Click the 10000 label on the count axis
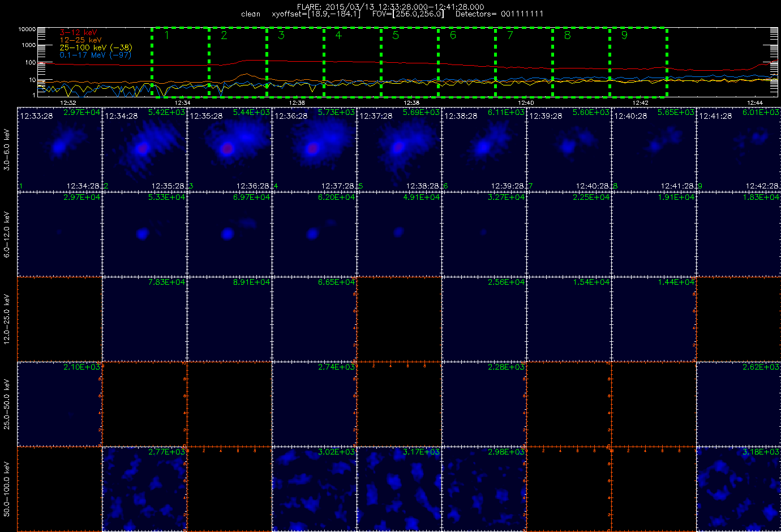This screenshot has width=781, height=532. (x=27, y=29)
